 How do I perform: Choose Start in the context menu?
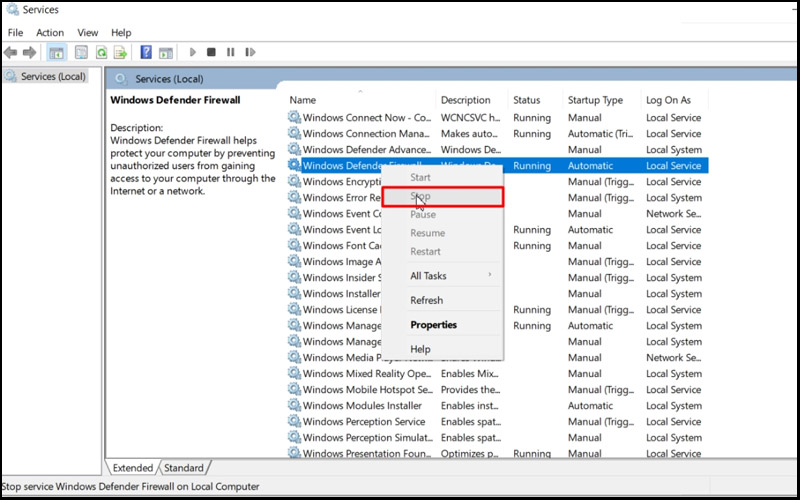coord(442,178)
